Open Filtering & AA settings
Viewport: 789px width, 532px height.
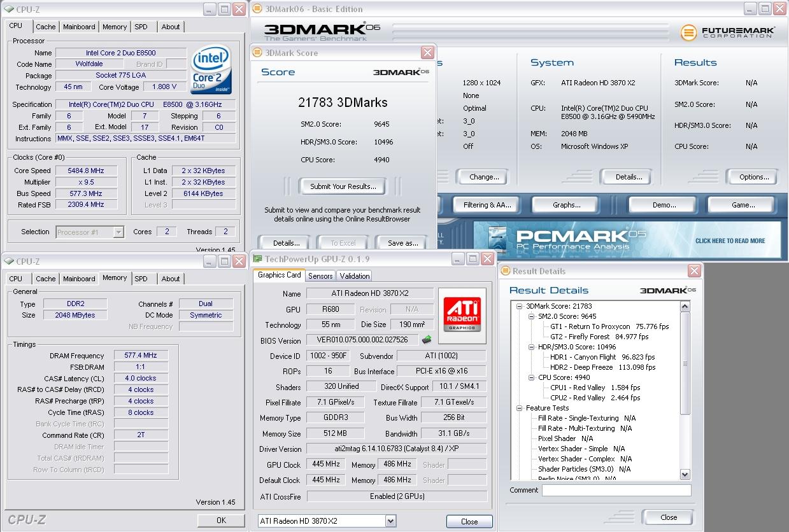click(x=487, y=205)
